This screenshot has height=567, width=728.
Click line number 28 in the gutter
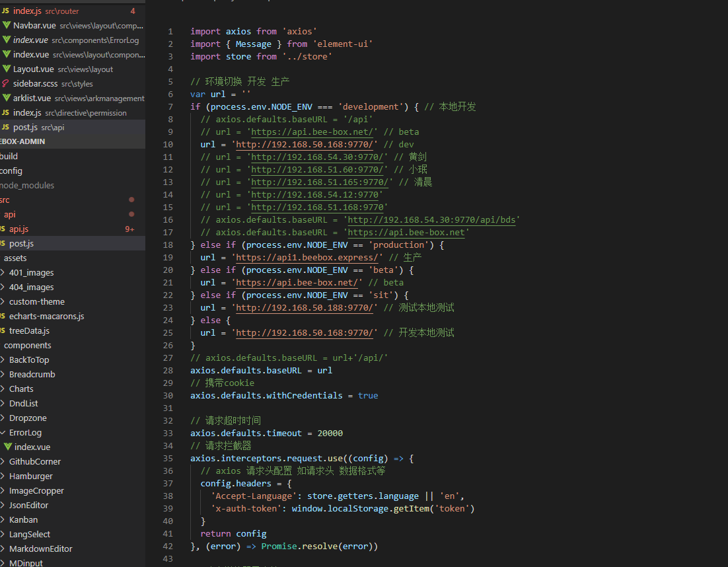168,371
